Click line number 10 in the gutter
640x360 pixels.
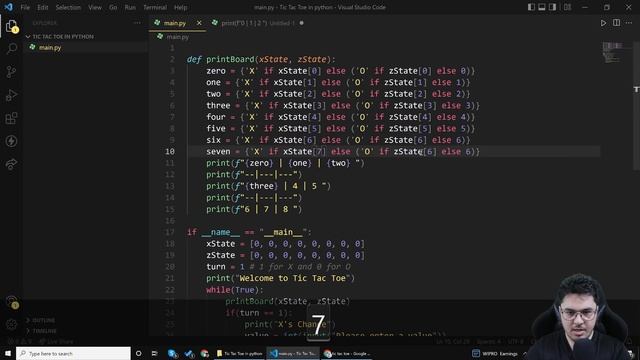coord(170,151)
